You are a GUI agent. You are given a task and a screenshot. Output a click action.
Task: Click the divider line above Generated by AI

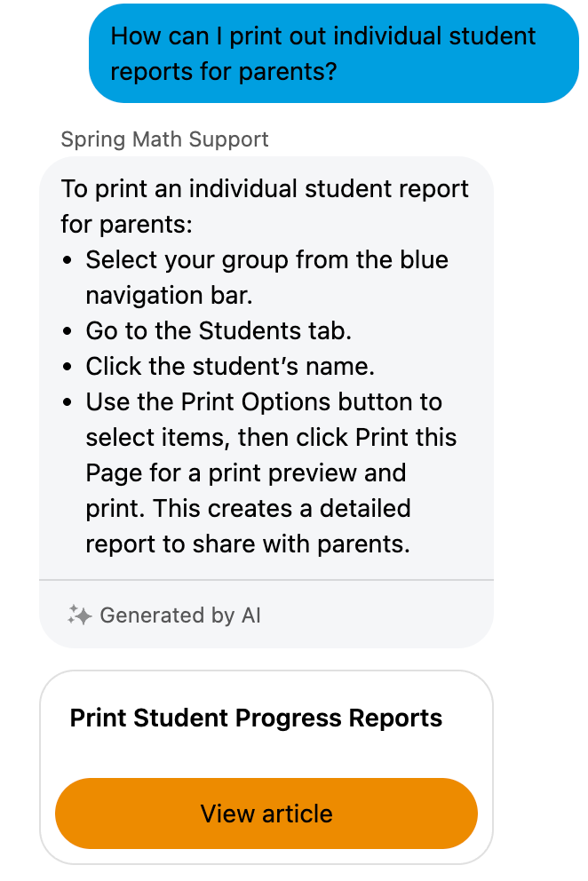tap(266, 580)
